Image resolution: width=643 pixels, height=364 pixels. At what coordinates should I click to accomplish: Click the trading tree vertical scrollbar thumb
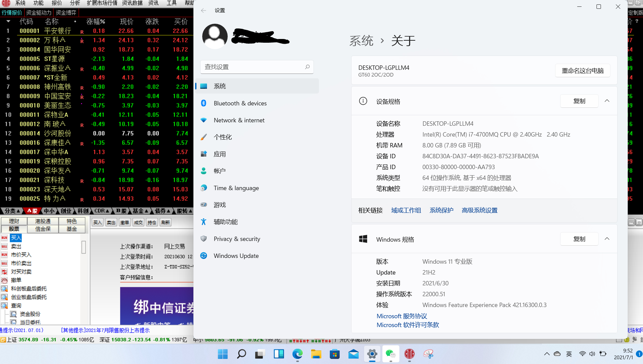click(84, 247)
